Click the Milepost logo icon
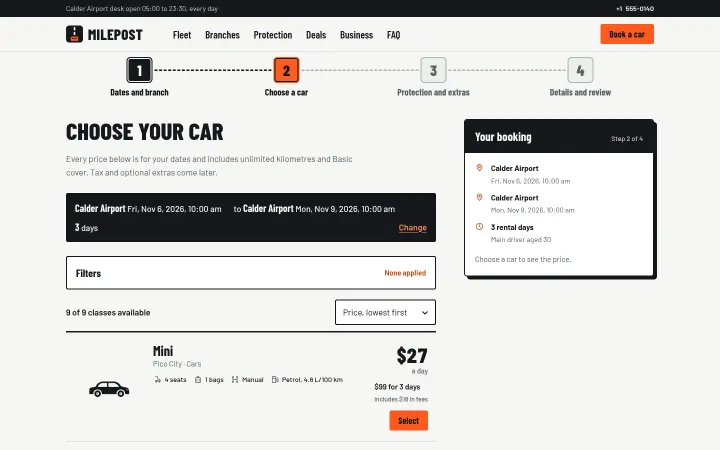The height and width of the screenshot is (450, 720). pyautogui.click(x=74, y=34)
